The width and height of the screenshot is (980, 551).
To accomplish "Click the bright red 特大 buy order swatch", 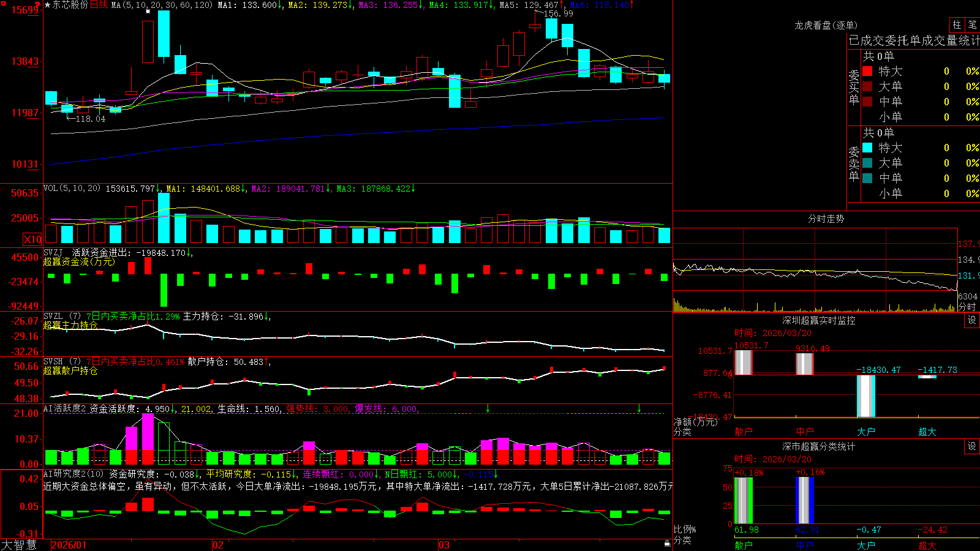I will tap(867, 71).
